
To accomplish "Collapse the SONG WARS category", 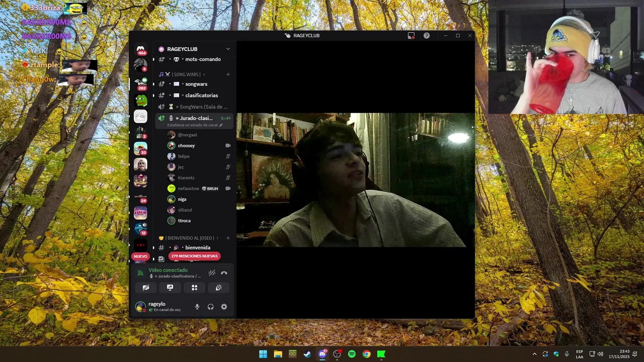I will [x=187, y=74].
